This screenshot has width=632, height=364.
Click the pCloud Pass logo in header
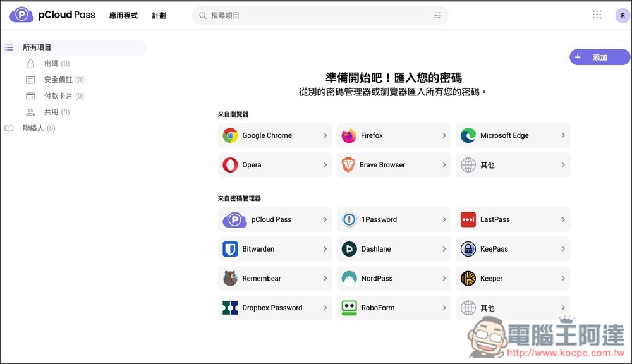pos(52,15)
